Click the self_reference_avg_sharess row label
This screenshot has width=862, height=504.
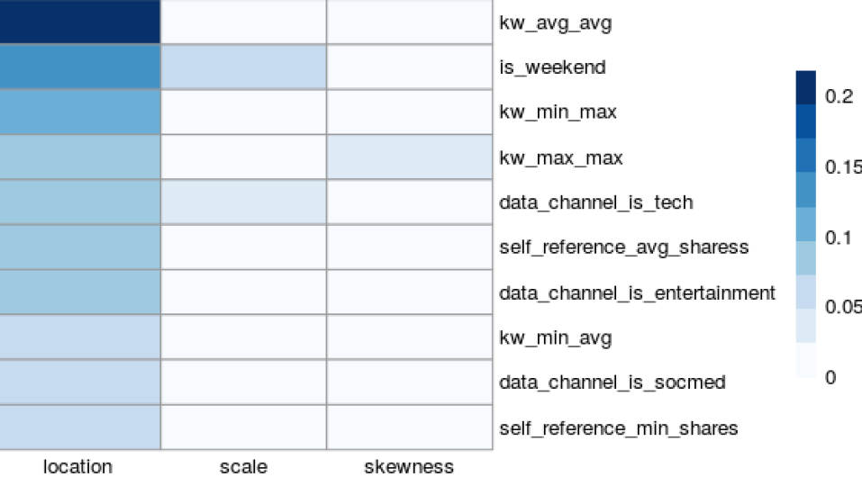pyautogui.click(x=623, y=247)
